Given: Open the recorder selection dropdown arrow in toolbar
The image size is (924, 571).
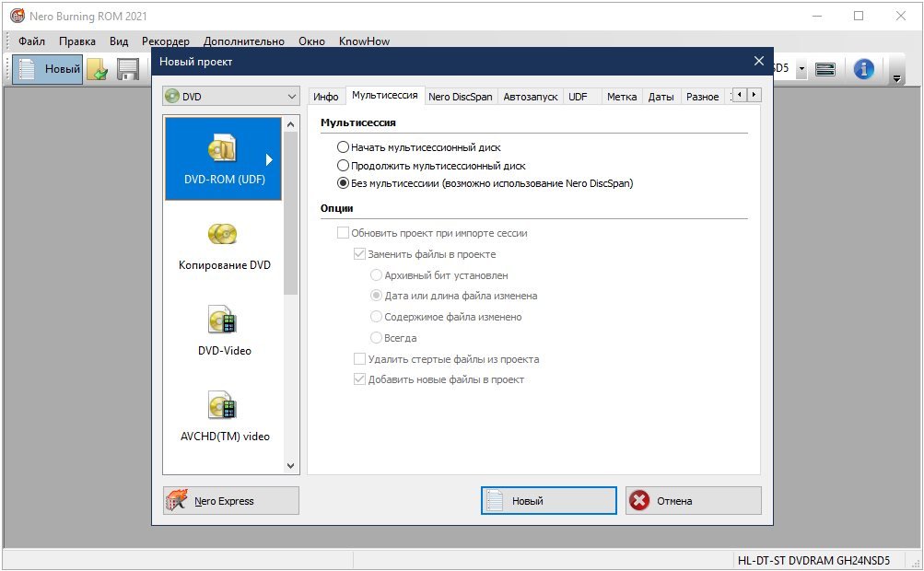Looking at the screenshot, I should [801, 69].
